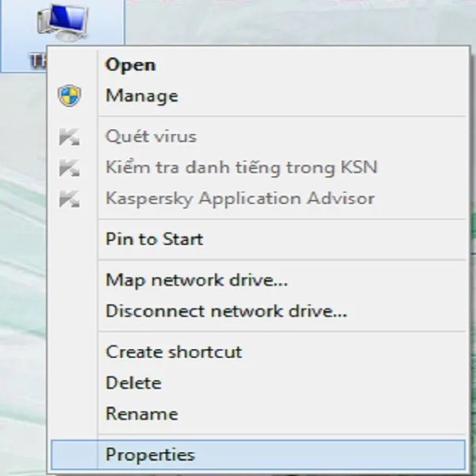Select the computer desktop icon
Image resolution: width=476 pixels, height=476 pixels.
(63, 23)
